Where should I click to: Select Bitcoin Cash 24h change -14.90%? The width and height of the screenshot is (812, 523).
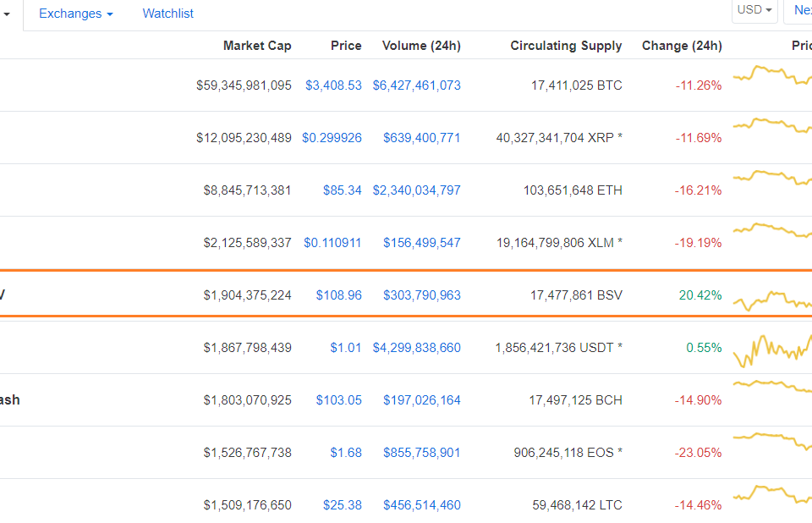click(x=698, y=400)
